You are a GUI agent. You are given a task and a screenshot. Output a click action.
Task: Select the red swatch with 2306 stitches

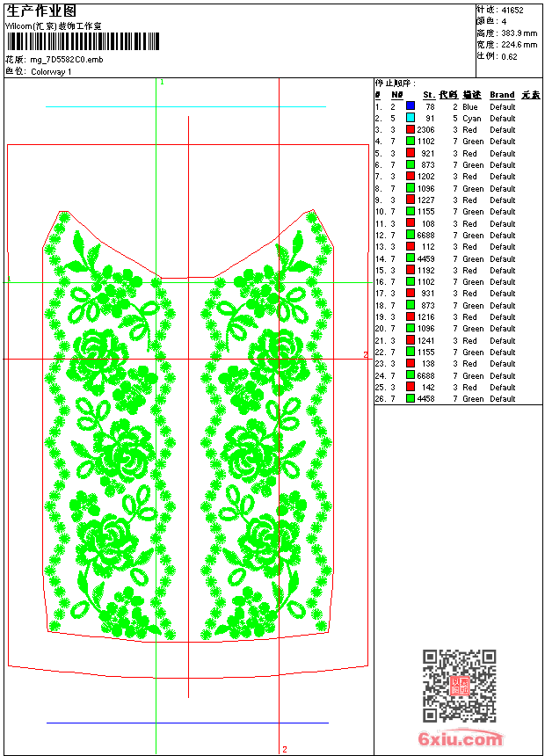click(x=411, y=129)
